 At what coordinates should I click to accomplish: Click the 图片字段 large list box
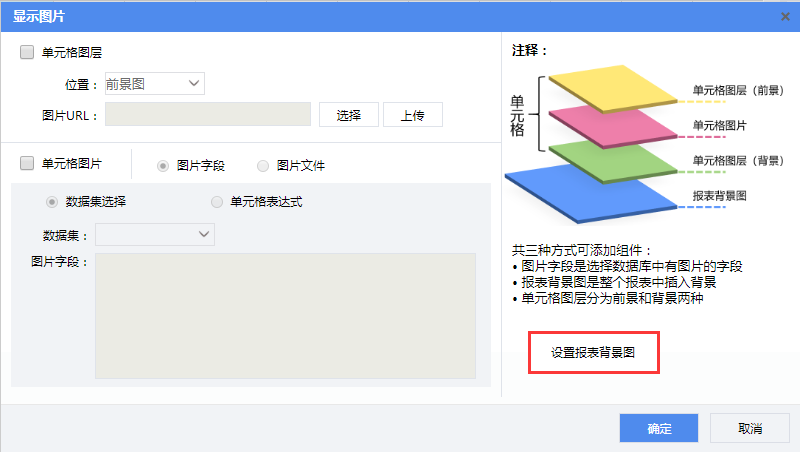285,315
